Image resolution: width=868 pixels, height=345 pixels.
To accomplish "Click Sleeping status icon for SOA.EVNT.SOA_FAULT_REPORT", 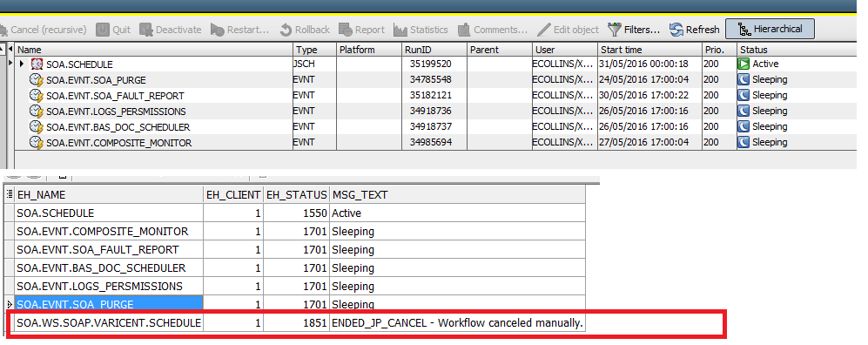I will 744,95.
